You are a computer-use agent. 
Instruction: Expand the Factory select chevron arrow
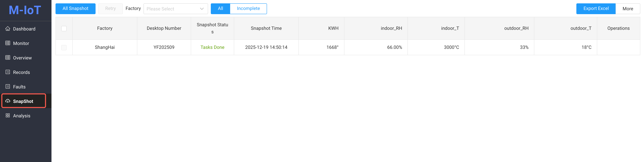click(202, 9)
